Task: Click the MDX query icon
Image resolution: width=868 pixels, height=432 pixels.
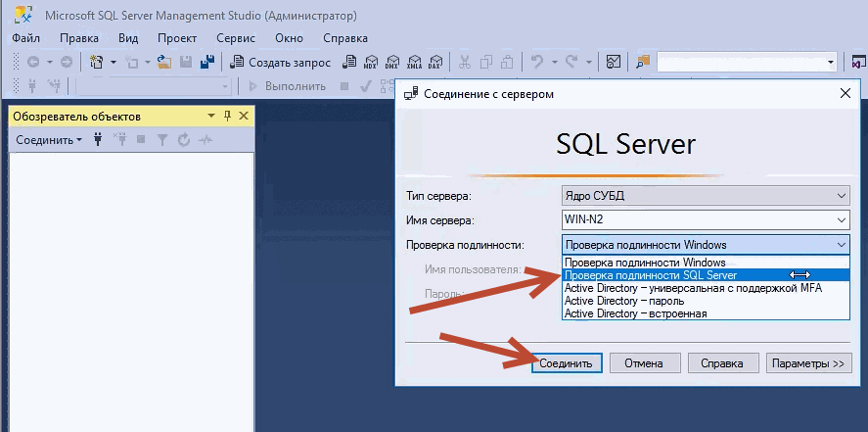Action: point(370,62)
